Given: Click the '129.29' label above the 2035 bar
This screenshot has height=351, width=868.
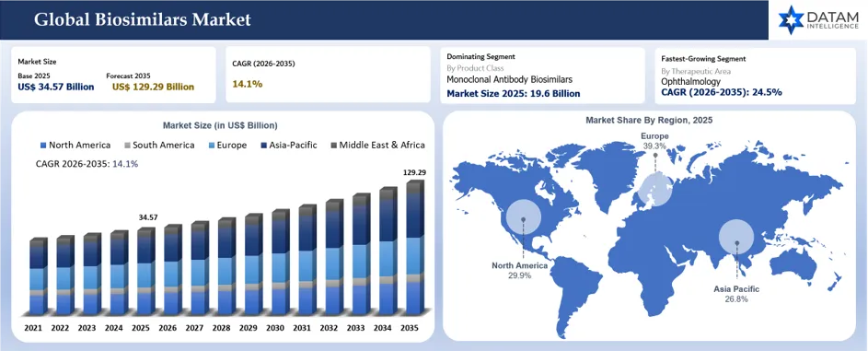Looking at the screenshot, I should (414, 172).
